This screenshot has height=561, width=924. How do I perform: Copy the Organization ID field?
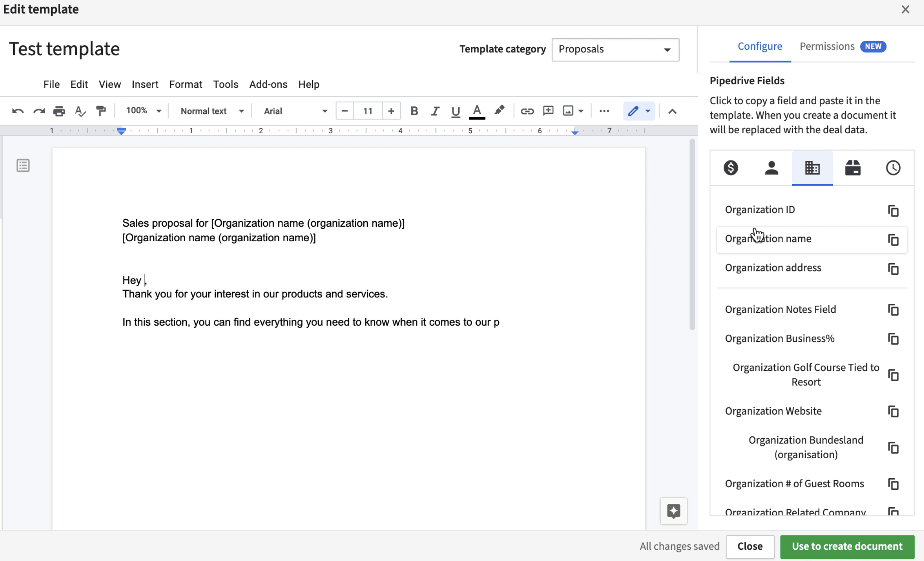(893, 211)
